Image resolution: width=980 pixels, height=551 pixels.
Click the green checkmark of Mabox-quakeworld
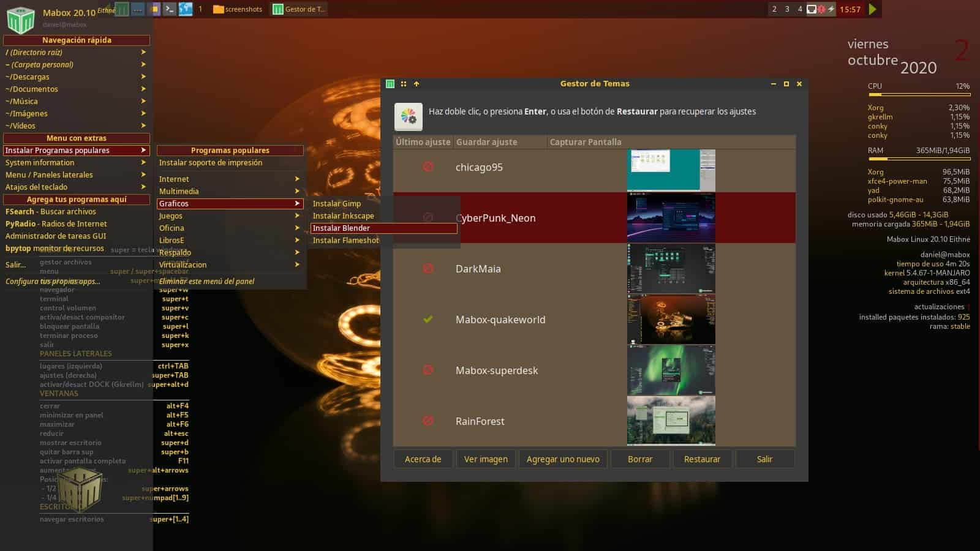tap(428, 319)
